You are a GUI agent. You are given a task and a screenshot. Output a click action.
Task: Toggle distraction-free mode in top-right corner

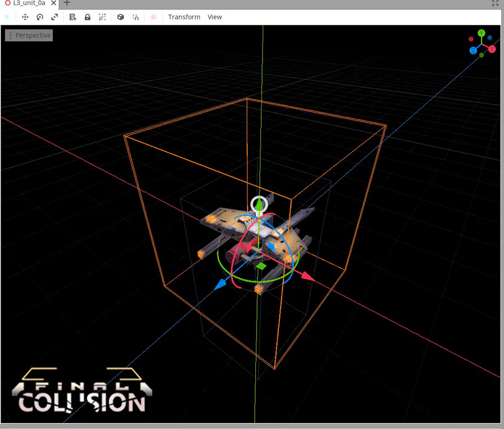(x=496, y=3)
